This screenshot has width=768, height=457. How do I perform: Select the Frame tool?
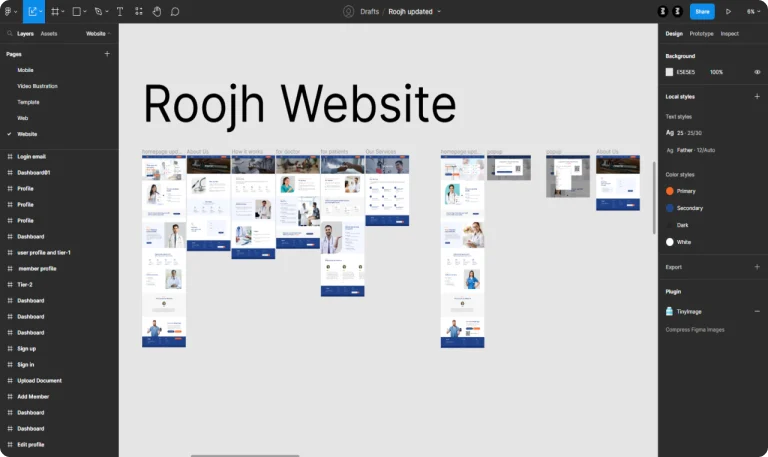pos(55,11)
